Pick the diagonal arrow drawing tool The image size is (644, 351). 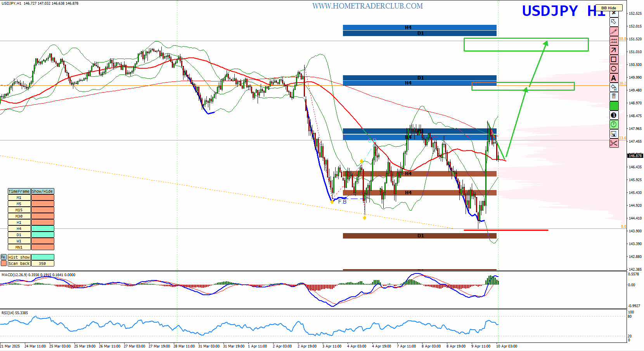click(614, 50)
